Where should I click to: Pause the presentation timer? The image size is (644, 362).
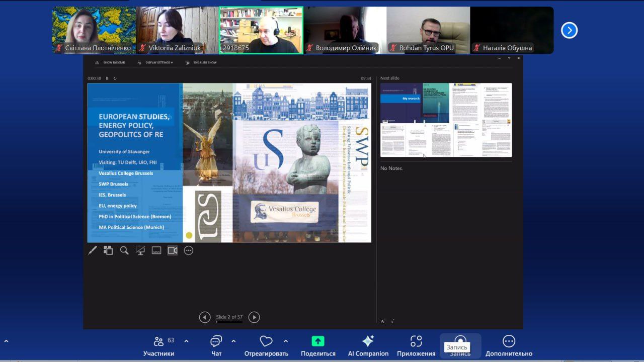(107, 78)
